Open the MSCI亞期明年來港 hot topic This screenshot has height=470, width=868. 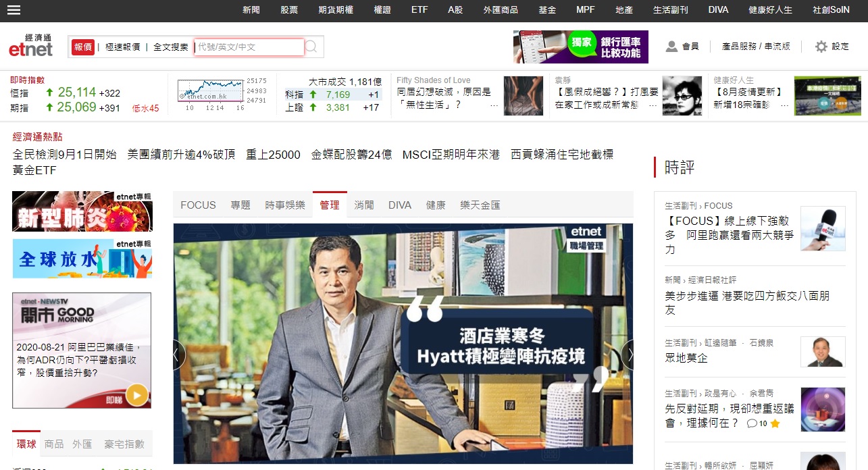click(x=451, y=155)
